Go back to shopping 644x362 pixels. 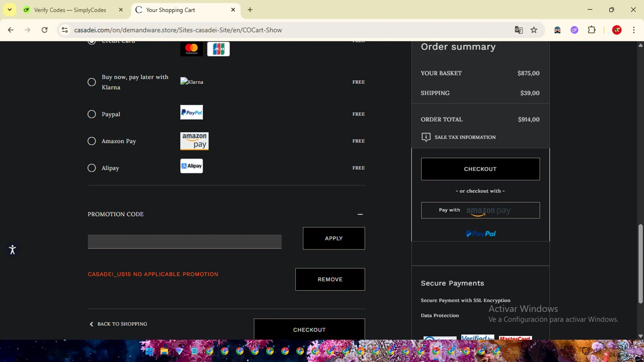[118, 324]
